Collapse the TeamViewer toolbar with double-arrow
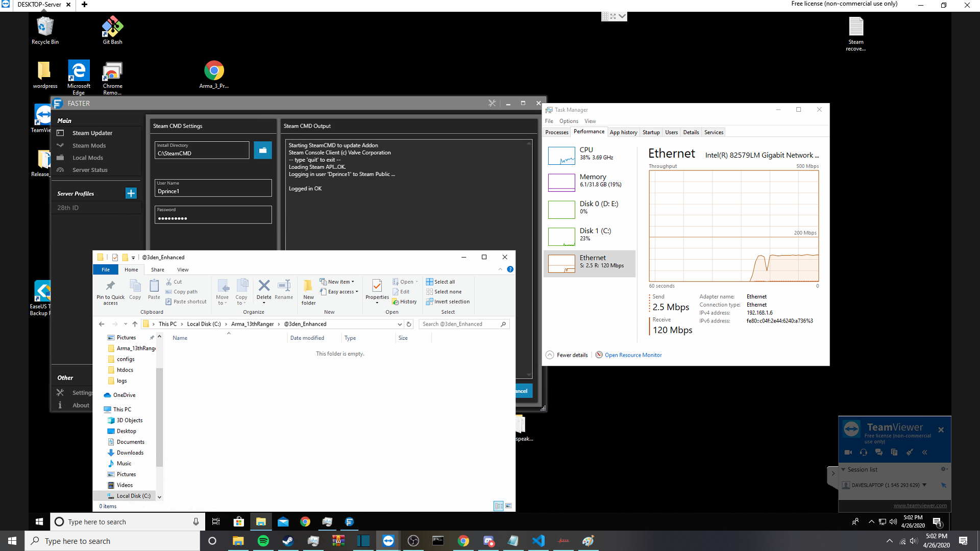The height and width of the screenshot is (551, 980). (924, 452)
